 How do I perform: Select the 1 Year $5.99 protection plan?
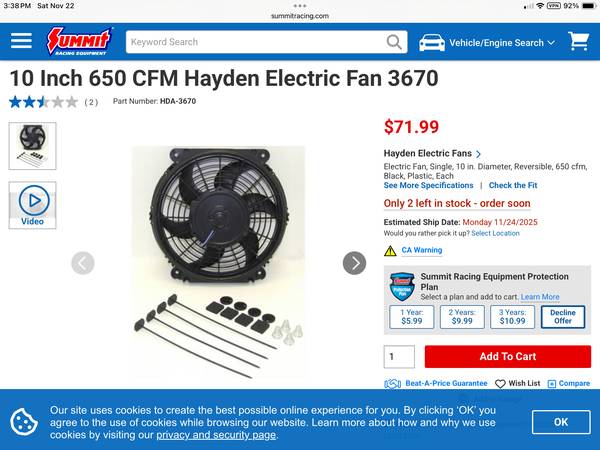point(412,317)
